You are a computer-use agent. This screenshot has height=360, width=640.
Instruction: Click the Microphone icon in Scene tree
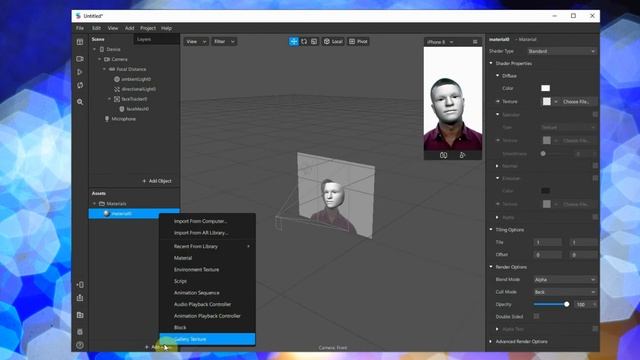coord(107,119)
